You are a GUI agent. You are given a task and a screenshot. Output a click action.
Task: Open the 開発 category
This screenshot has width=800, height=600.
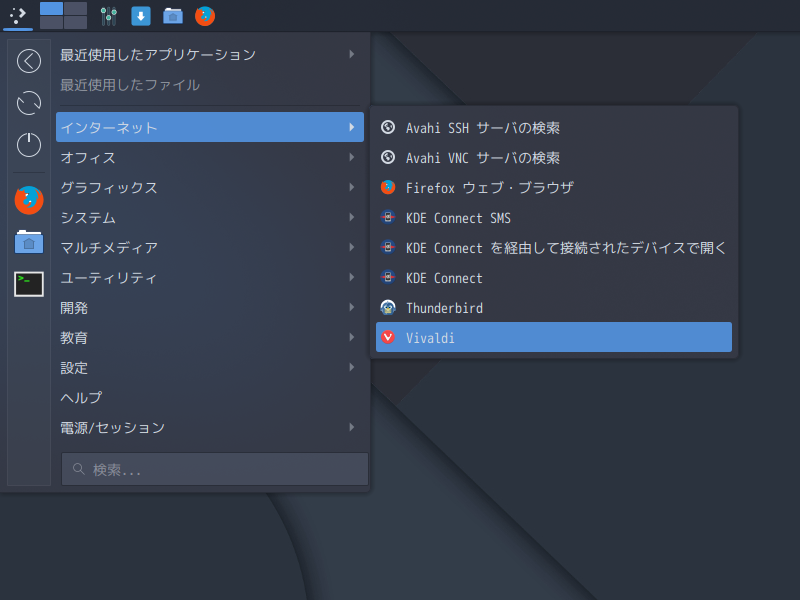(x=210, y=307)
